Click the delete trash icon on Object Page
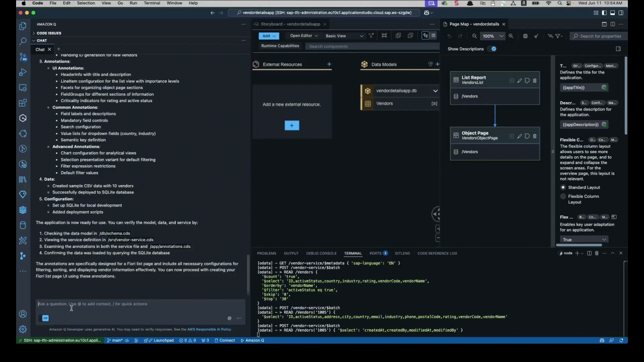The width and height of the screenshot is (644, 362). click(x=535, y=136)
